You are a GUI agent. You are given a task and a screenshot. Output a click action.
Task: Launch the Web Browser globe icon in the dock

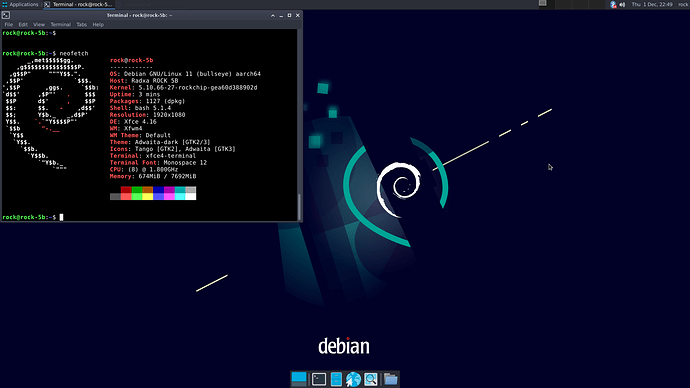point(353,379)
